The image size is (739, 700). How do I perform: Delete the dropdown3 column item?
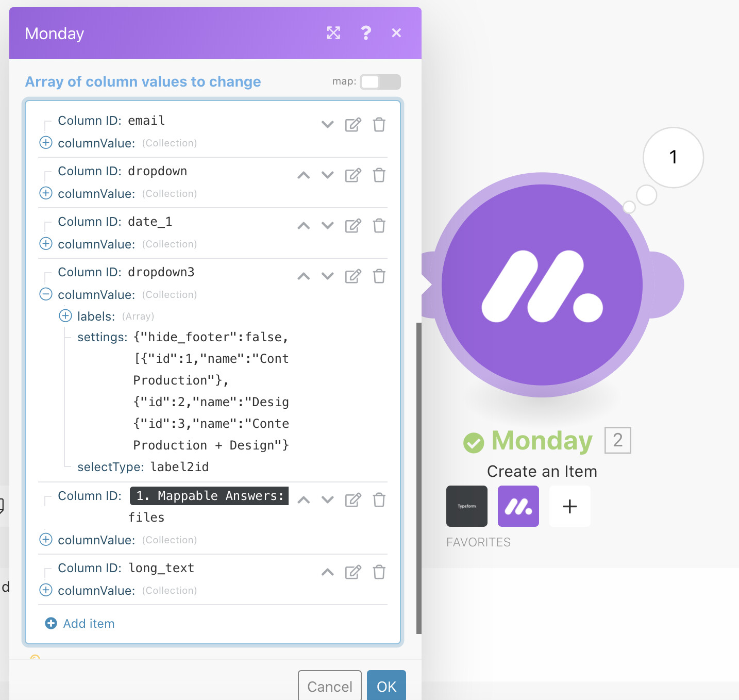click(379, 276)
